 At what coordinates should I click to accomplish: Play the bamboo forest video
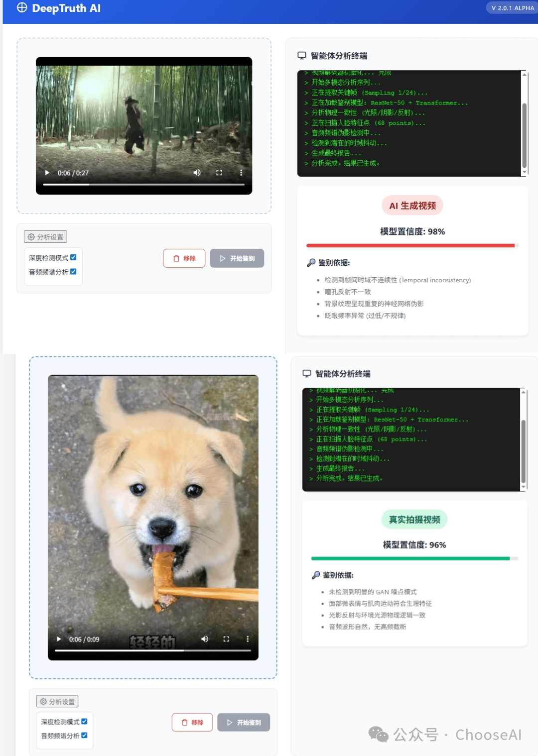pos(47,173)
